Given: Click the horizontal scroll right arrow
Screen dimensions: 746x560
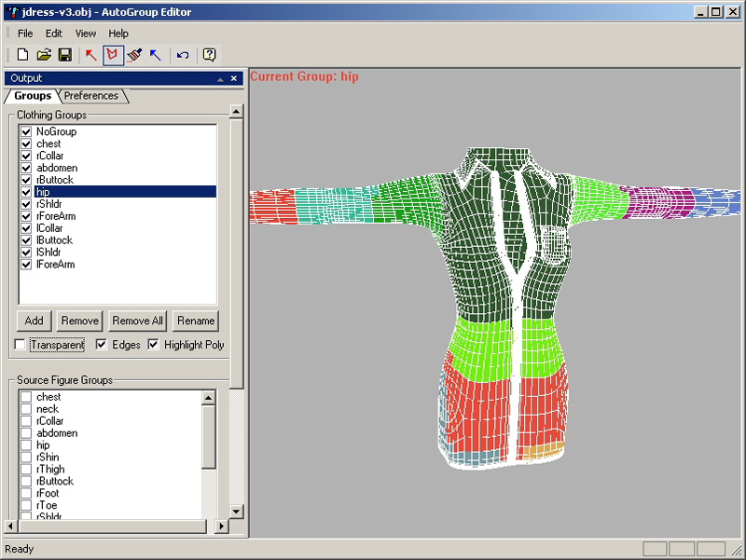Looking at the screenshot, I should click(221, 526).
